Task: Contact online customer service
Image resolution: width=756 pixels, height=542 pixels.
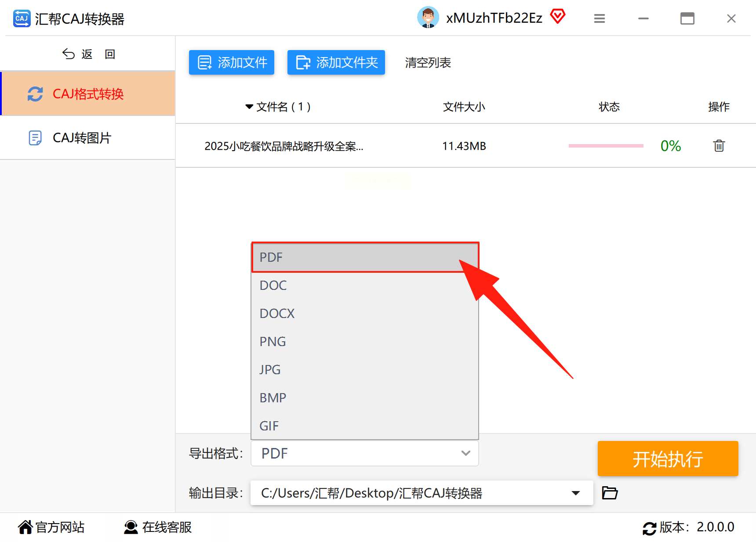Action: [158, 527]
